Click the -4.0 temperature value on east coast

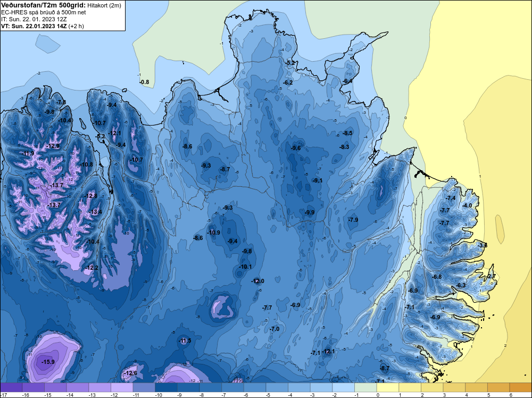pos(467,205)
